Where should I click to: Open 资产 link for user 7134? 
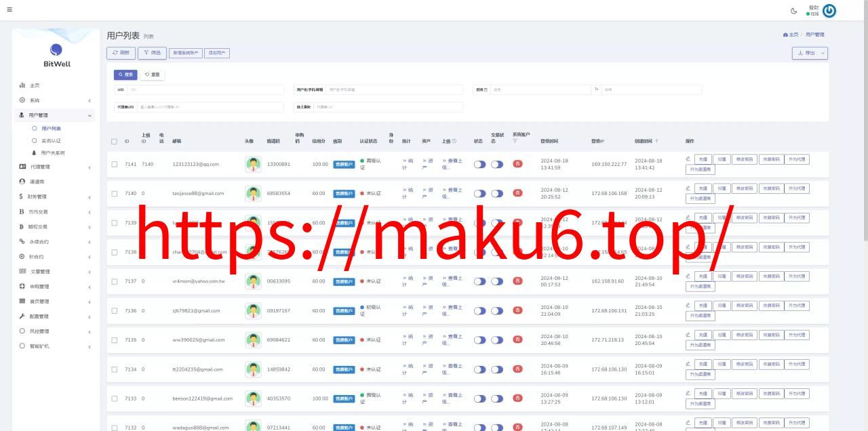427,369
